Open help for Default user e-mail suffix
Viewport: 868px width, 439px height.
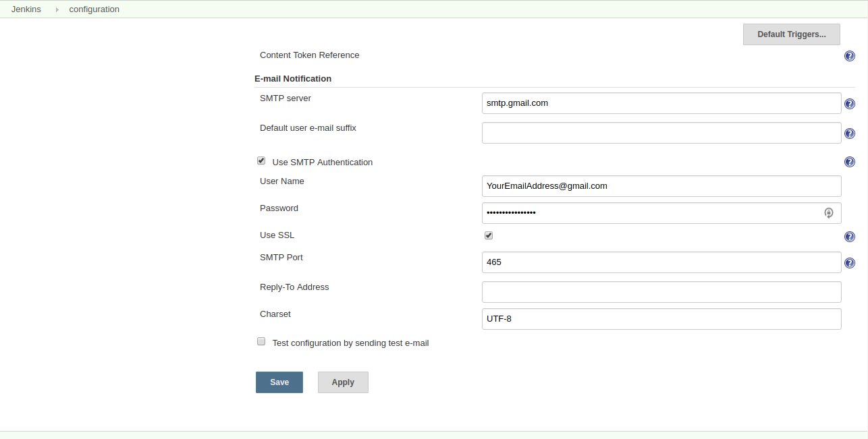point(849,133)
